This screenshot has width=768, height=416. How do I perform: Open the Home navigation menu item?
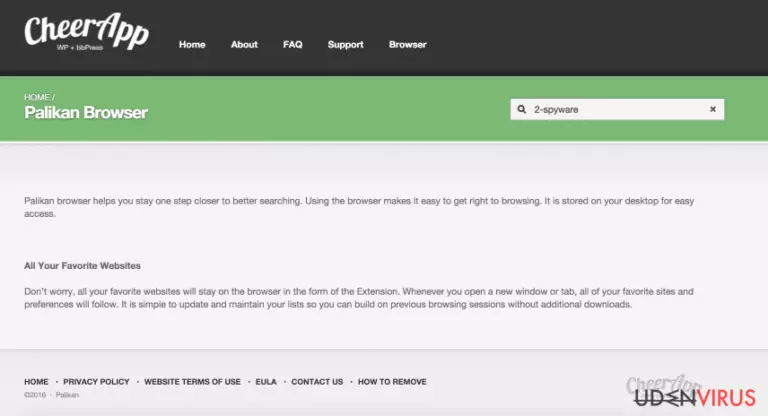192,45
